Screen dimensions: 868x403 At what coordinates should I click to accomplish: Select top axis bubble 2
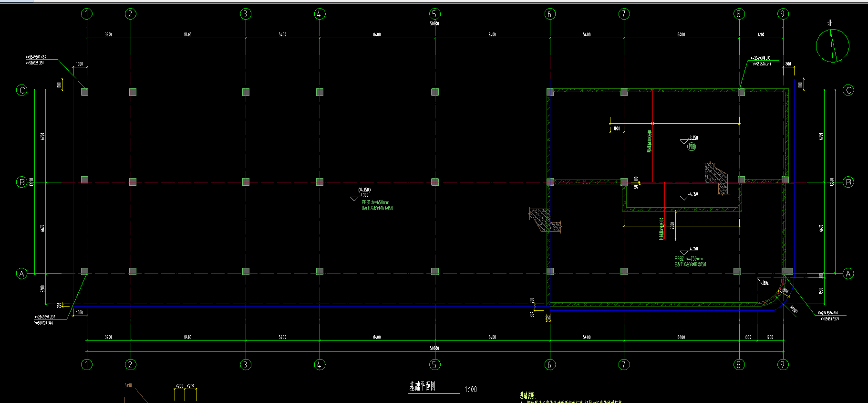(x=131, y=14)
